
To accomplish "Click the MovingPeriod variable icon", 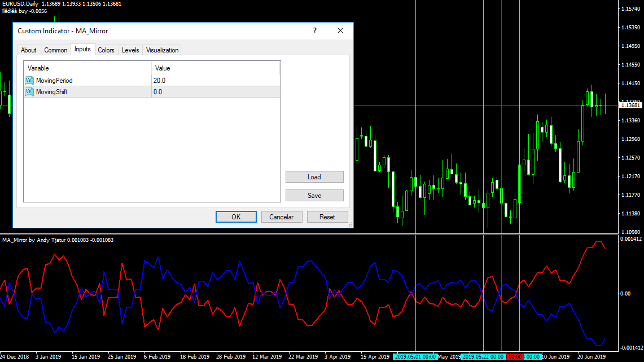I will pyautogui.click(x=29, y=81).
